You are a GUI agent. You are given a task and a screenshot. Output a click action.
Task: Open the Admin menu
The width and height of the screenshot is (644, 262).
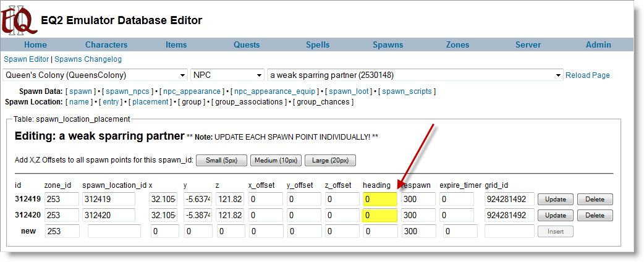pos(598,44)
